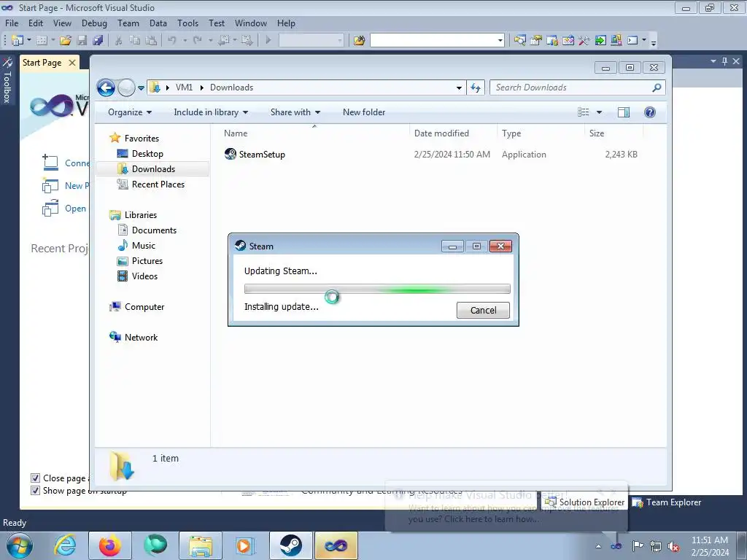This screenshot has height=560, width=747.
Task: Select Documents library in navigation pane
Action: pos(154,230)
